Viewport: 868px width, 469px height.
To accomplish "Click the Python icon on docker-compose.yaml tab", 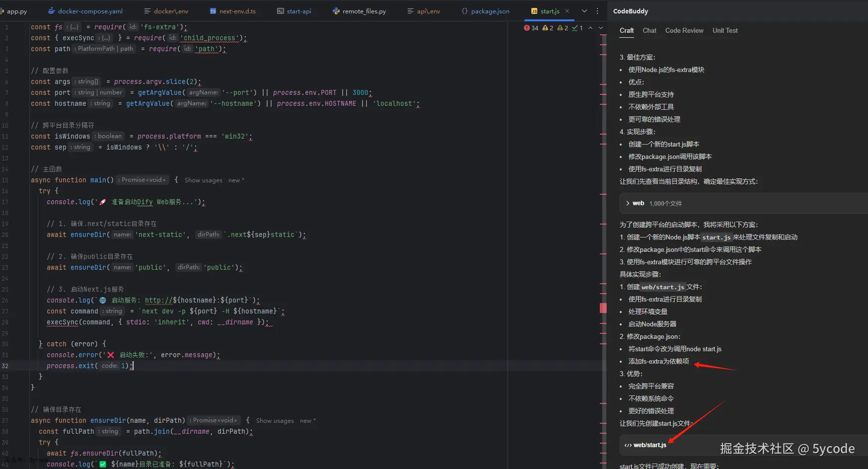I will (x=52, y=11).
